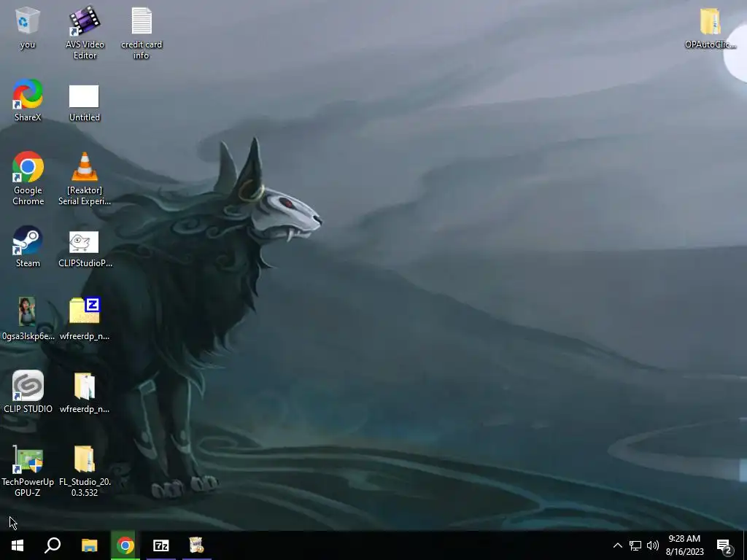Select wfreerdp_n... archive with the Z badge

(x=85, y=319)
